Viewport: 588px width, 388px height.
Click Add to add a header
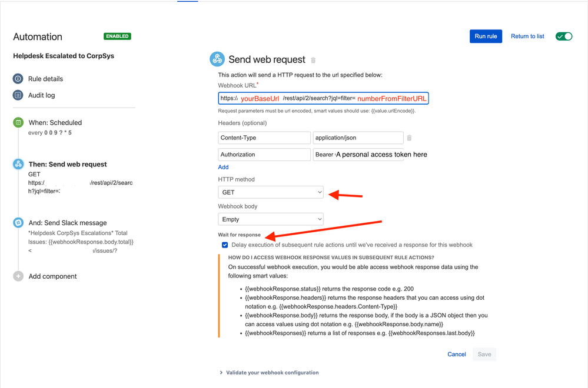click(x=223, y=167)
